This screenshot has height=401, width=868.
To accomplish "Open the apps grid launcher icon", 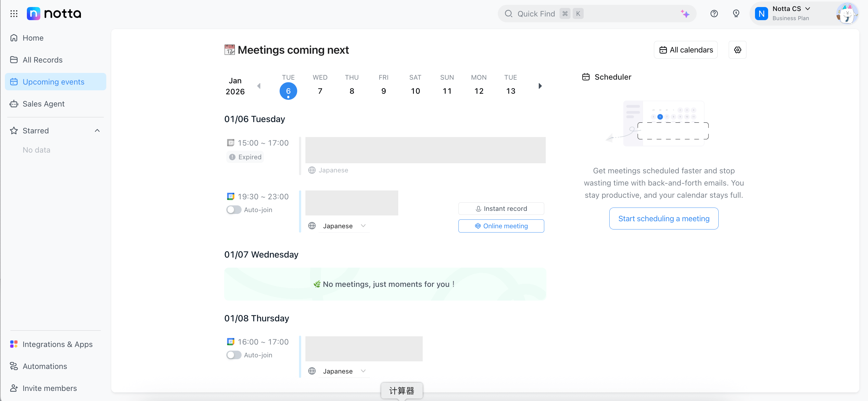I will (x=14, y=14).
